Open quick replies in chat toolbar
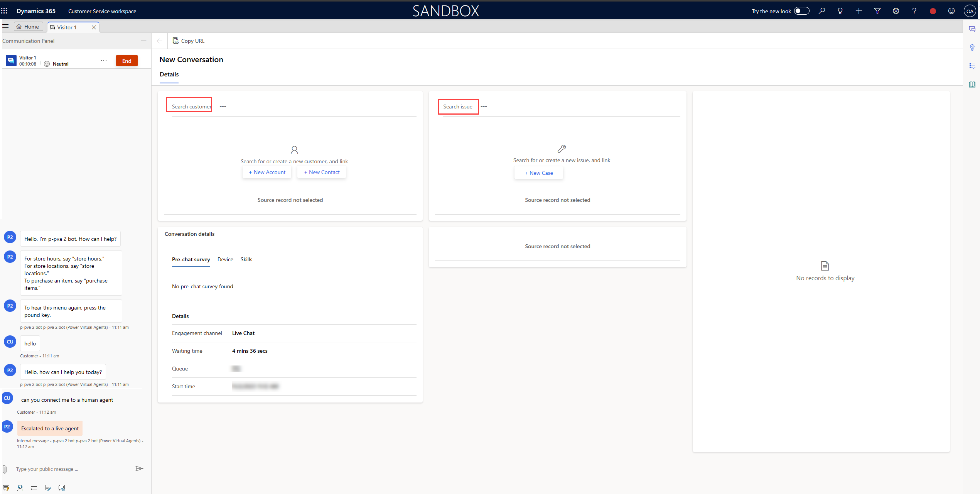Viewport: 980px width, 494px height. (6, 488)
